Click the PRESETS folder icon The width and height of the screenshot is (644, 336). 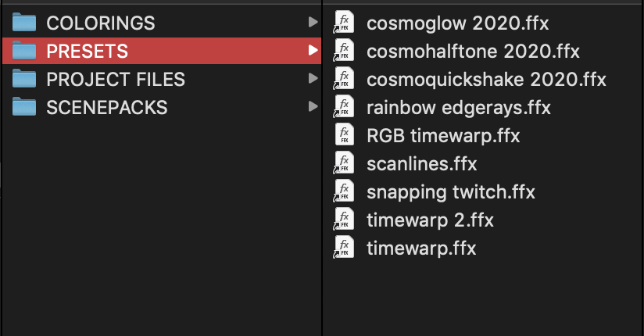coord(26,51)
